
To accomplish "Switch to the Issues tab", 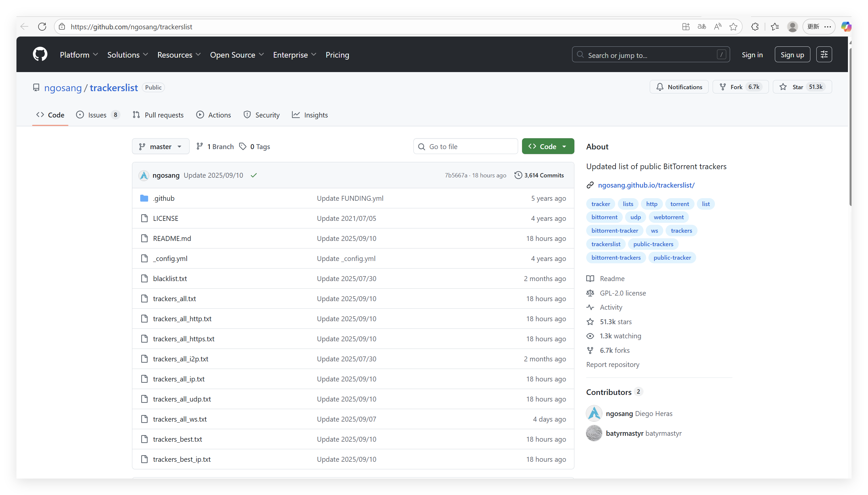I will tap(97, 115).
